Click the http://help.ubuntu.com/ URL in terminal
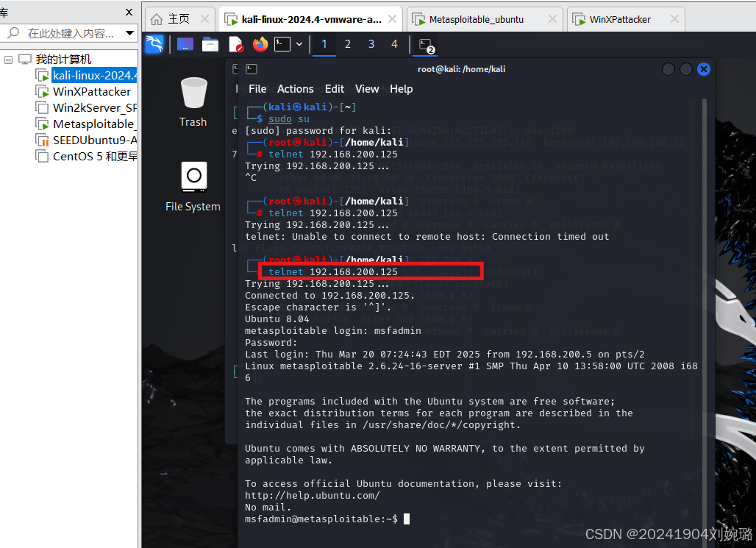The image size is (756, 548). [313, 496]
